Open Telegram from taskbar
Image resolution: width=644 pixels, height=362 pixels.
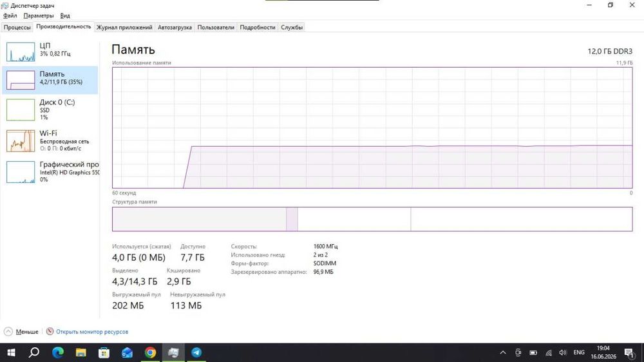tap(196, 352)
